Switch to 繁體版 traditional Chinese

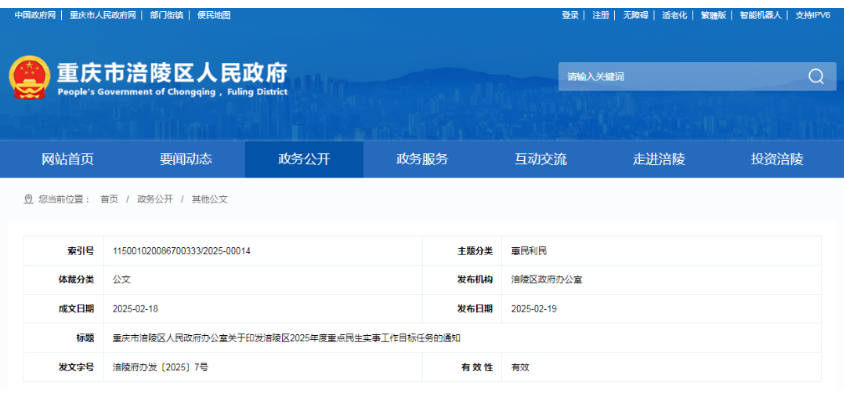click(x=713, y=15)
